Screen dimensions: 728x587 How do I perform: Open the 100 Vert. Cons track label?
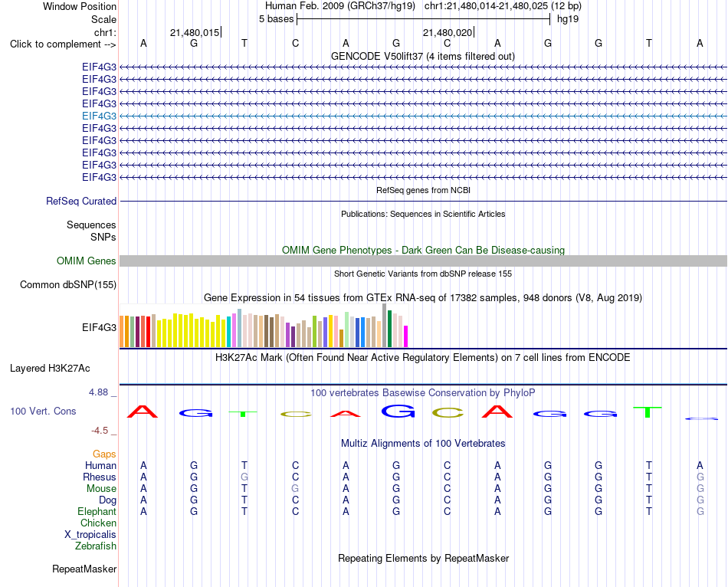click(43, 411)
